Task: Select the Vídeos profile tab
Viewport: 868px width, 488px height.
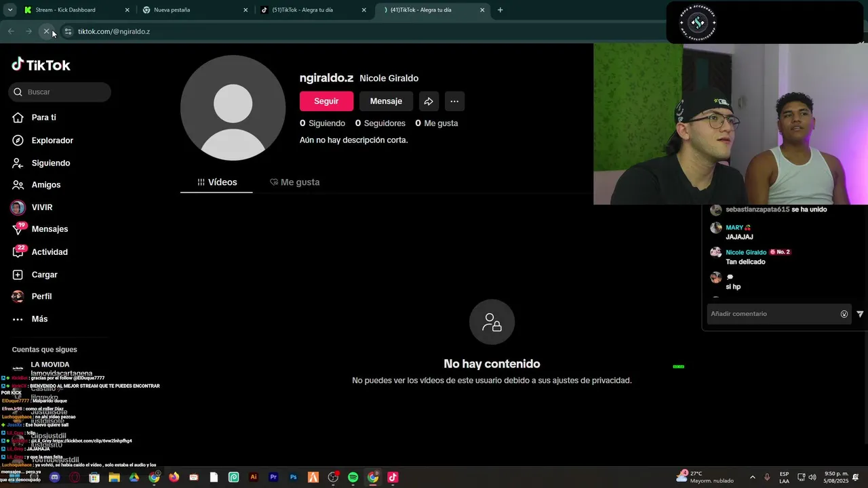Action: pyautogui.click(x=216, y=182)
